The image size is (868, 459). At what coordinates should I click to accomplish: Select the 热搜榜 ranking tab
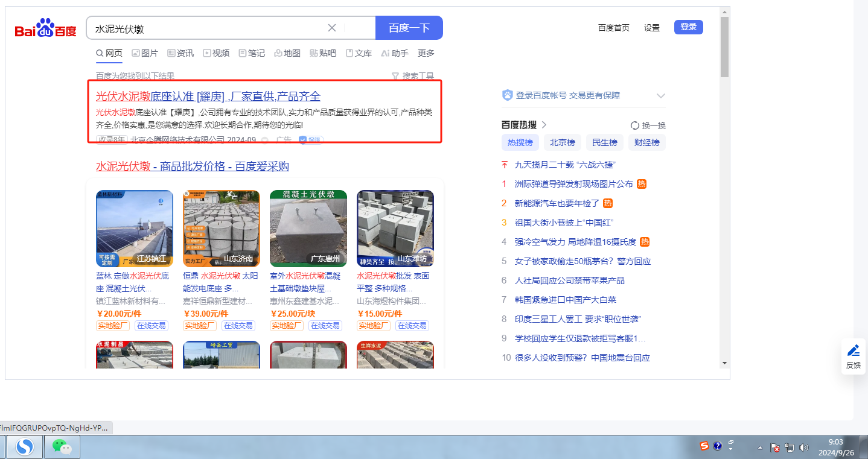(x=520, y=143)
